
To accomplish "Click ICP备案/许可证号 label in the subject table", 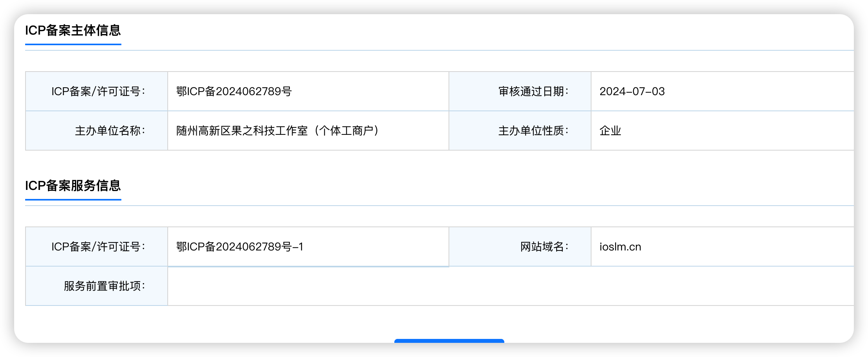I will [x=97, y=91].
